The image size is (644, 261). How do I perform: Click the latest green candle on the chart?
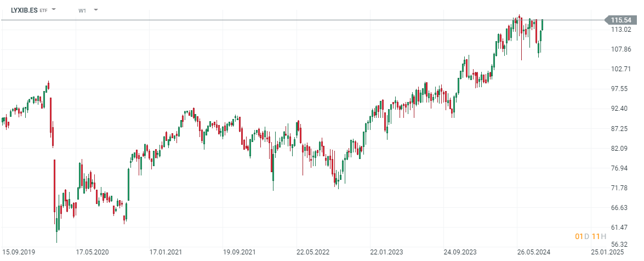pyautogui.click(x=542, y=25)
